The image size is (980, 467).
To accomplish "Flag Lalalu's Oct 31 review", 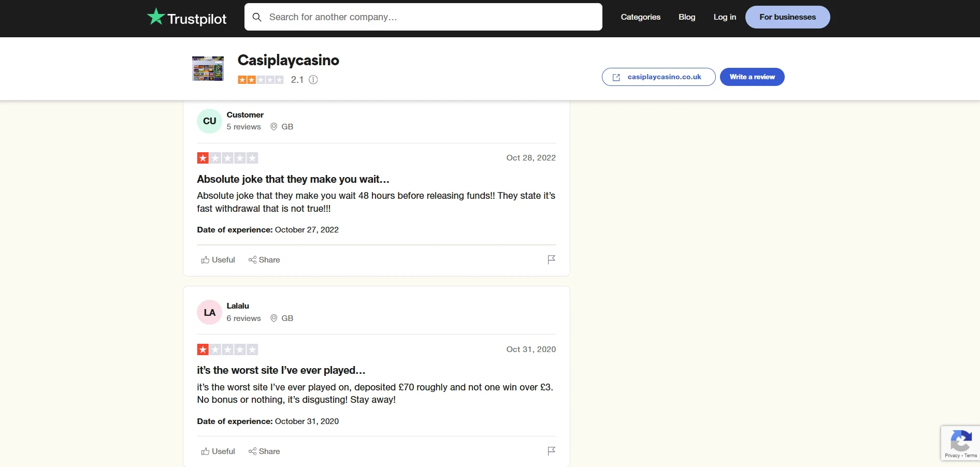I will (x=551, y=451).
